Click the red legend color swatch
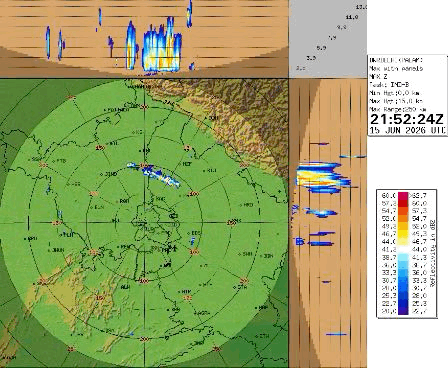Image resolution: width=448 pixels, height=368 pixels. pyautogui.click(x=402, y=203)
